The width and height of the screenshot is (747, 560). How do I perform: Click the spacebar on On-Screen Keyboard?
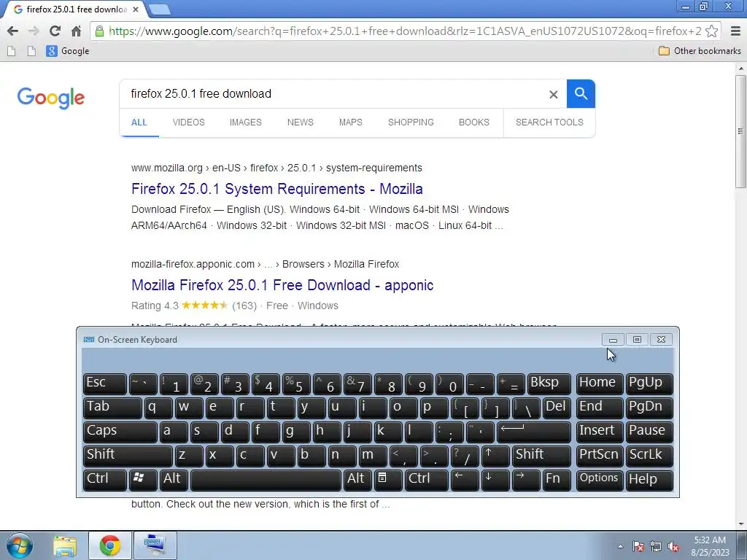pos(266,479)
